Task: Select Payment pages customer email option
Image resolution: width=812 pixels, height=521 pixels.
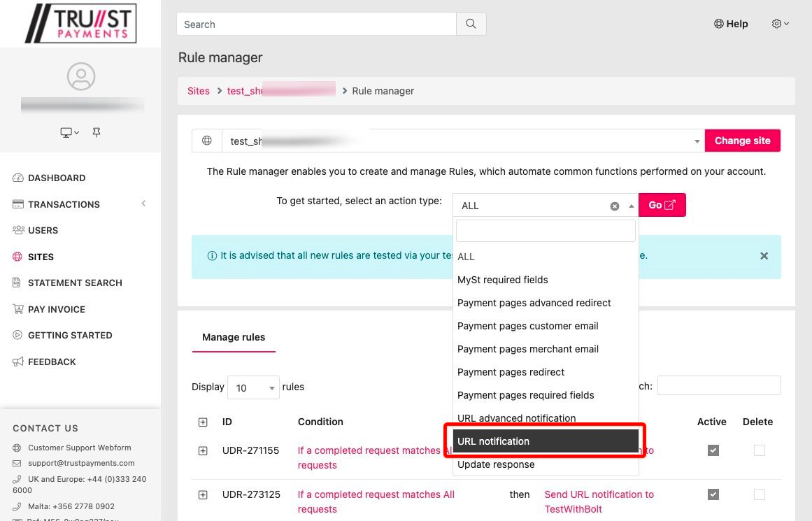Action: [x=546, y=326]
